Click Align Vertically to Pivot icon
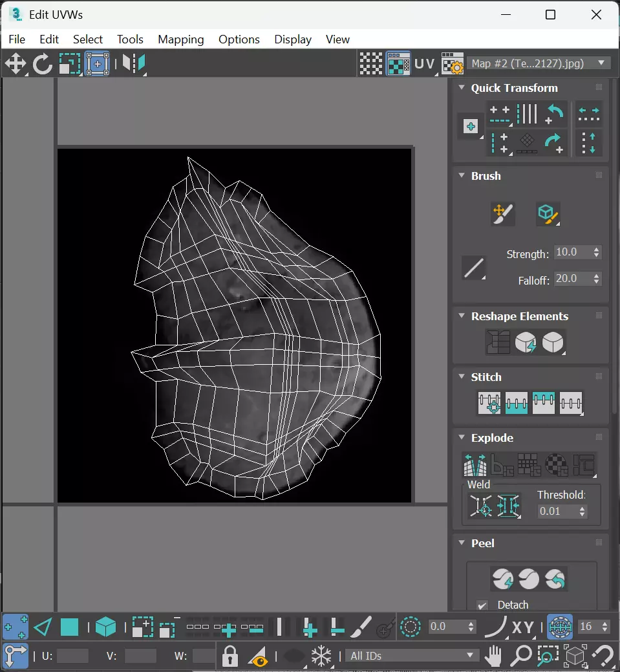Screen dimensions: 620x672 (500, 143)
